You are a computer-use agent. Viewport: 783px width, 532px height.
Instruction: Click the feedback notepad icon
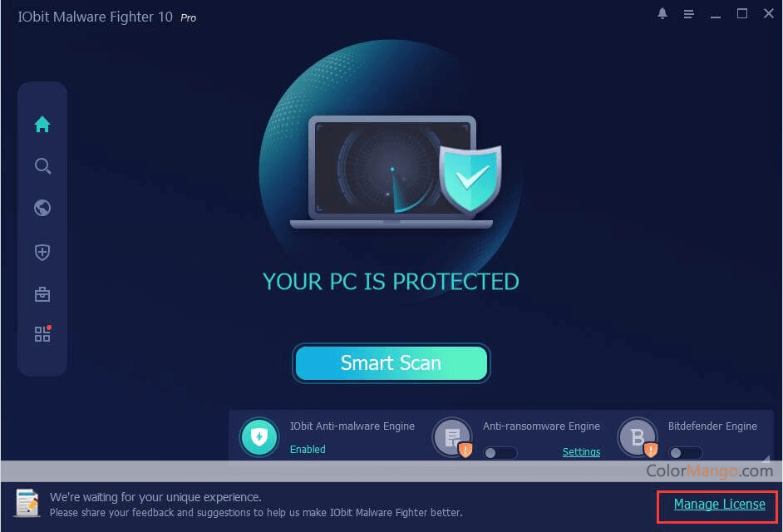tap(27, 503)
